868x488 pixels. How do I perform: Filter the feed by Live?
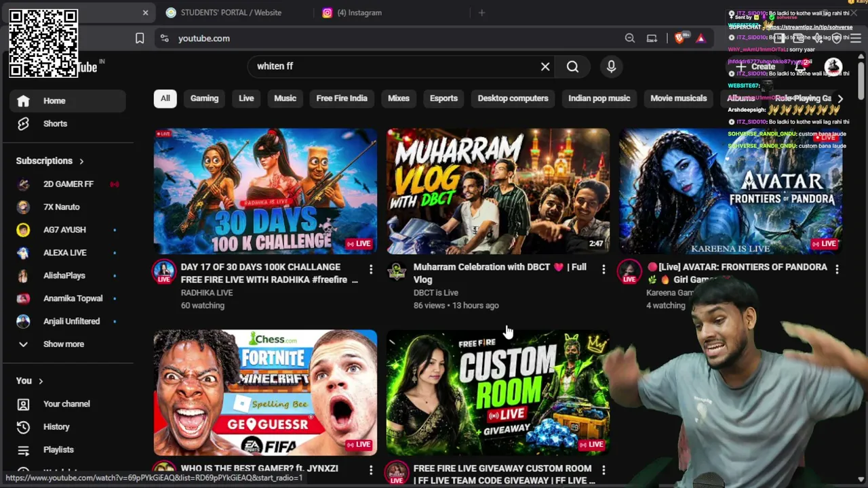coord(246,98)
